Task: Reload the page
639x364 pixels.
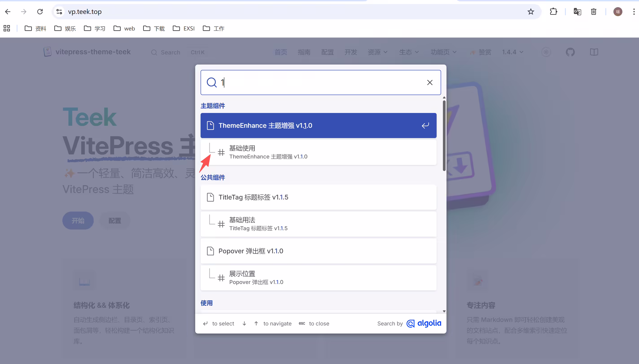Action: tap(40, 11)
